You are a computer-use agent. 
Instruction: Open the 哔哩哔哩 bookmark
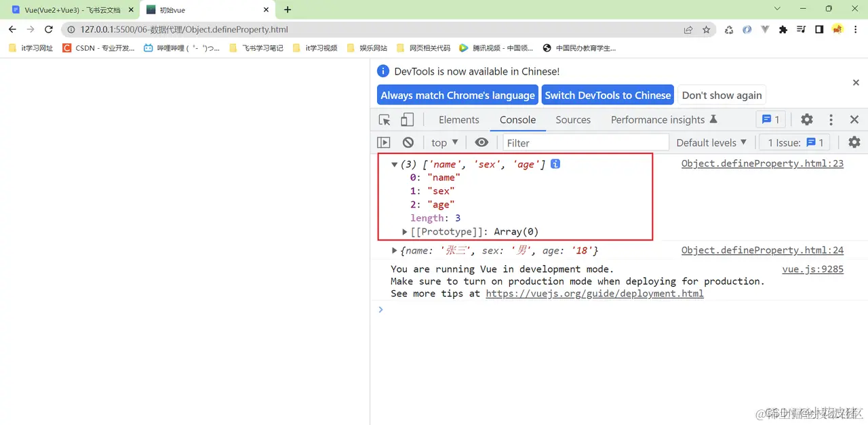[x=182, y=48]
